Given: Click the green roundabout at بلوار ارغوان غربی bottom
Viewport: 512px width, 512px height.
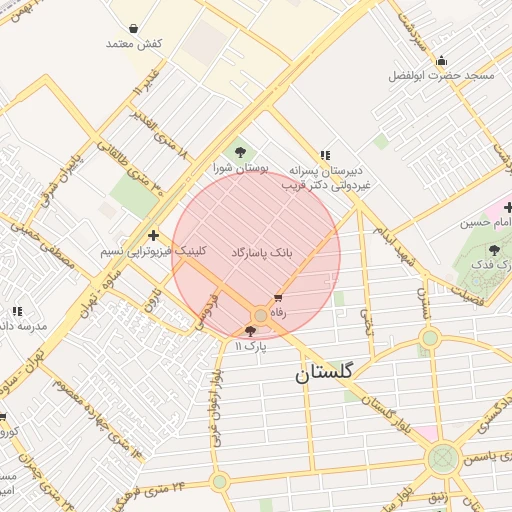Looking at the screenshot, I should (x=220, y=482).
